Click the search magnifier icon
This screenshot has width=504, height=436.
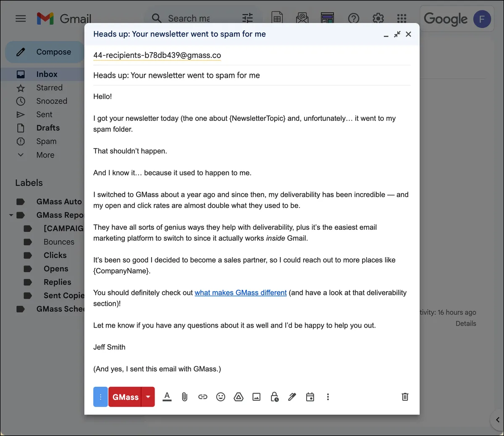click(157, 18)
